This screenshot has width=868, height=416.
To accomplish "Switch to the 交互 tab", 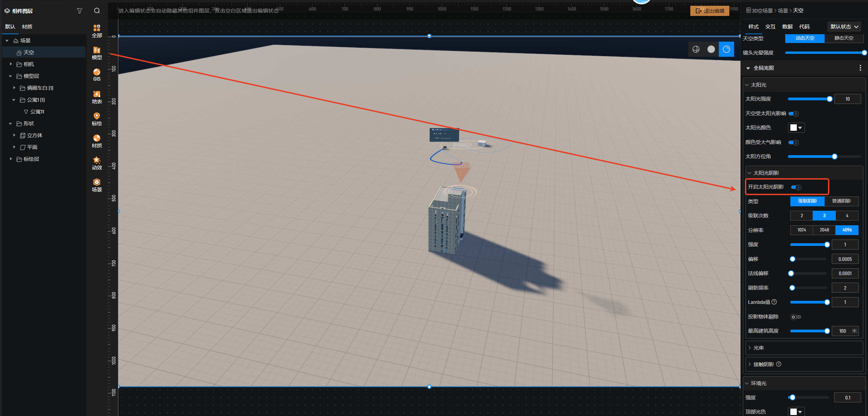I will pyautogui.click(x=770, y=27).
